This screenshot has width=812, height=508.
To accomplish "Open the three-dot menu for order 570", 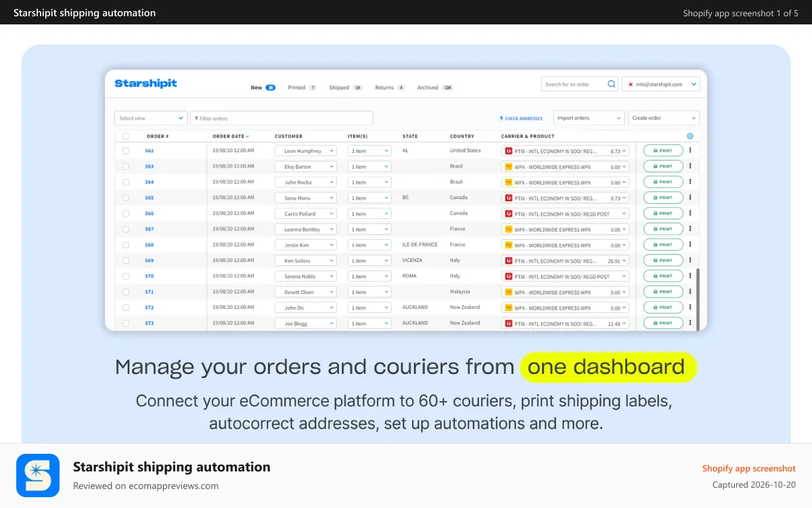I will point(690,276).
